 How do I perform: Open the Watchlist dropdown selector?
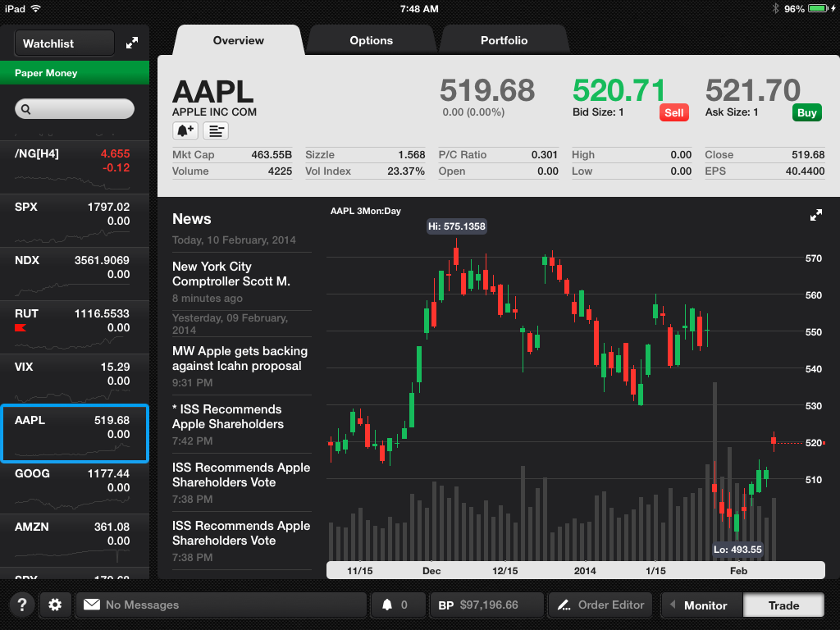point(64,43)
